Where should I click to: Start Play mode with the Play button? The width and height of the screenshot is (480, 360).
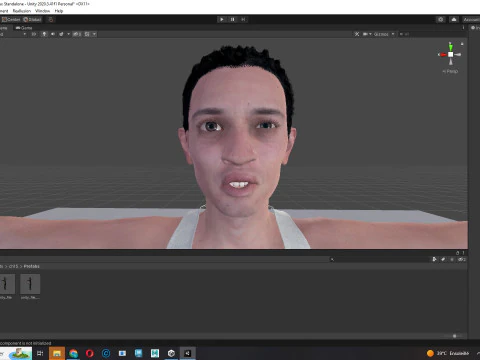click(x=222, y=19)
